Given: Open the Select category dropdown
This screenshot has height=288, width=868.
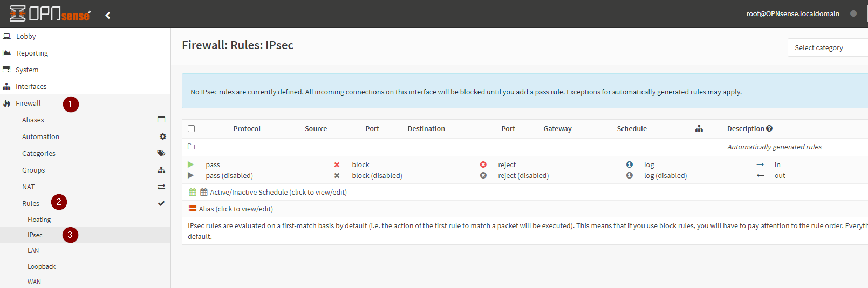Looking at the screenshot, I should (x=826, y=47).
